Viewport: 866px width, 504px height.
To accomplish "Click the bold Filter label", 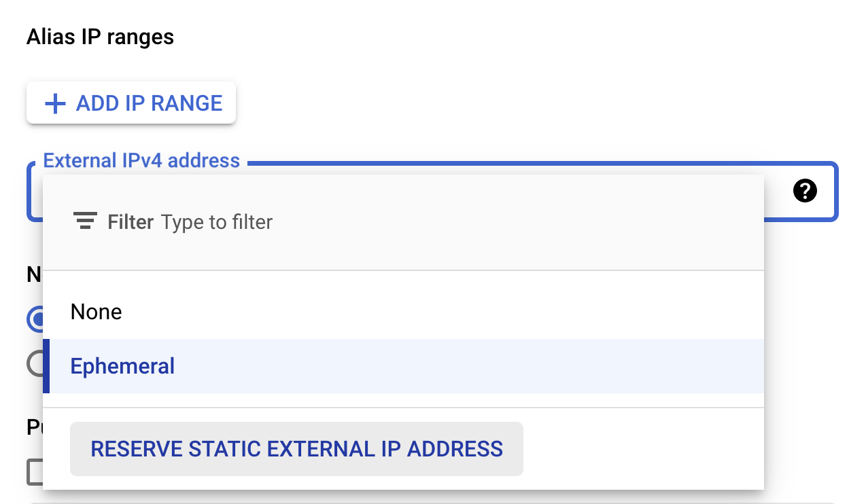I will (131, 222).
